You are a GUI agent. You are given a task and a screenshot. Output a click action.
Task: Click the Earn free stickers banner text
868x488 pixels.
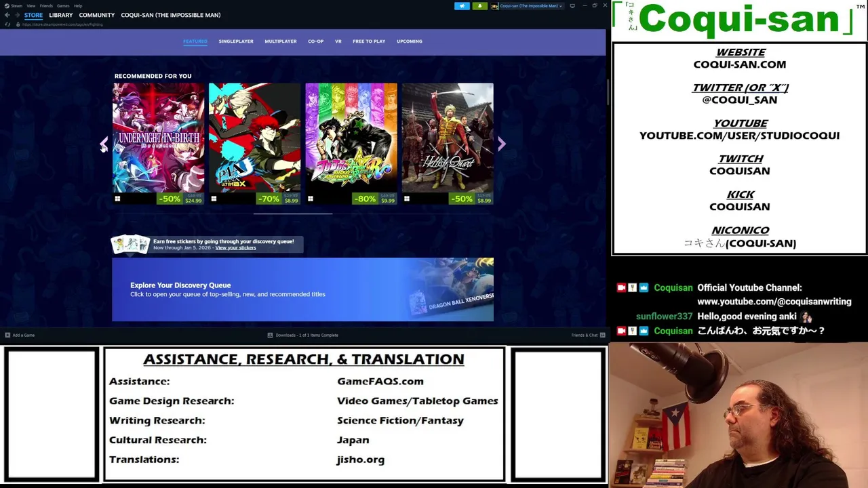224,241
